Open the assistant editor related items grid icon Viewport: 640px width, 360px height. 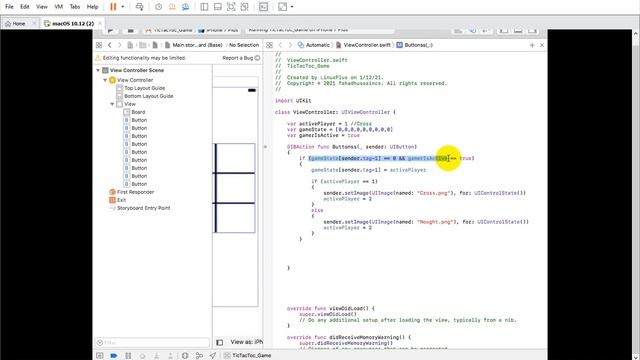[x=269, y=45]
